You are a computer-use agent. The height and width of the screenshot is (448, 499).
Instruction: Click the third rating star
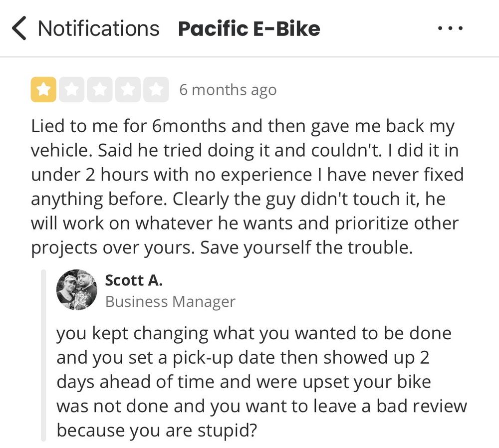(x=100, y=90)
